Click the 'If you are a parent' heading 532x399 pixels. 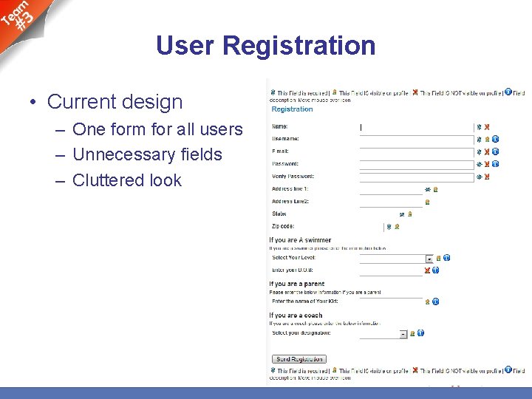296,284
